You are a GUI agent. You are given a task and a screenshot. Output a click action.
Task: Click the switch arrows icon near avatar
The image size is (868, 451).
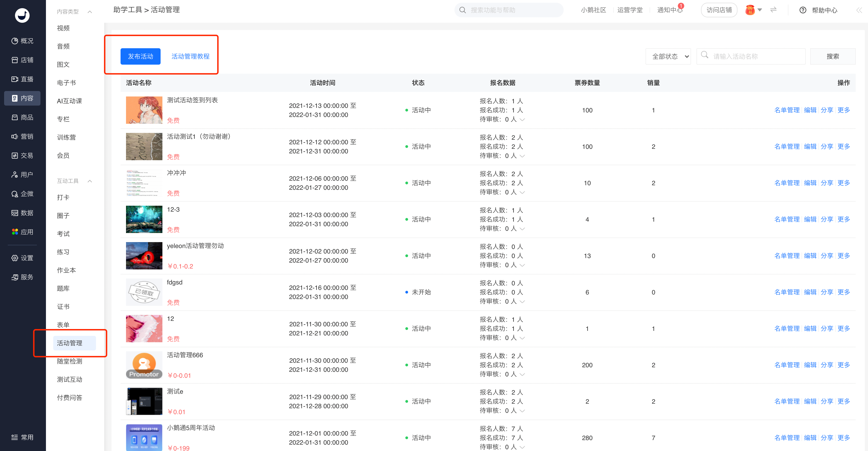coord(773,10)
